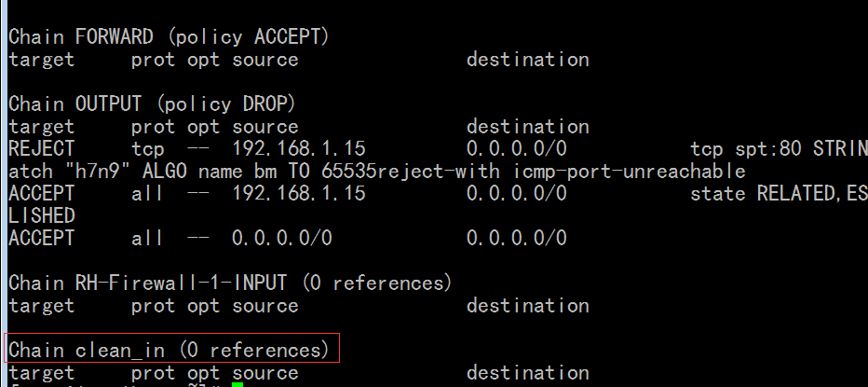The height and width of the screenshot is (387, 868).
Task: Click "state RELATED,ES" text
Action: [779, 194]
